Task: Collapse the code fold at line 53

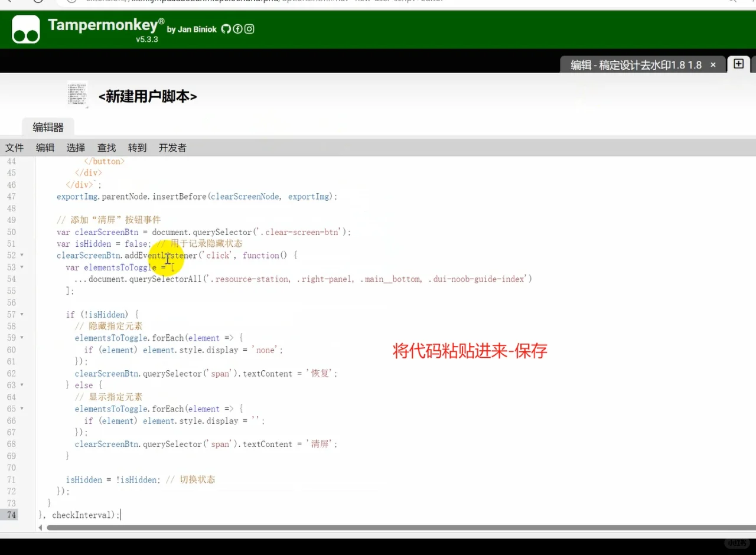Action: (x=22, y=267)
